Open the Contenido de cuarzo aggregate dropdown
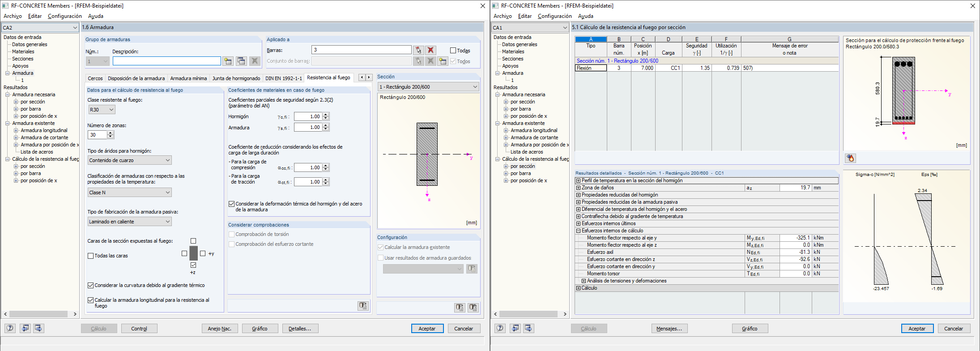980x351 pixels. click(130, 160)
